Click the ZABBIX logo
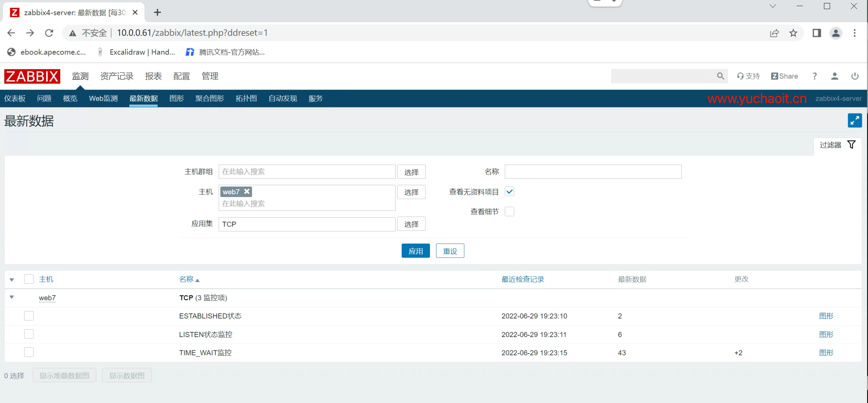This screenshot has width=868, height=403. tap(32, 76)
